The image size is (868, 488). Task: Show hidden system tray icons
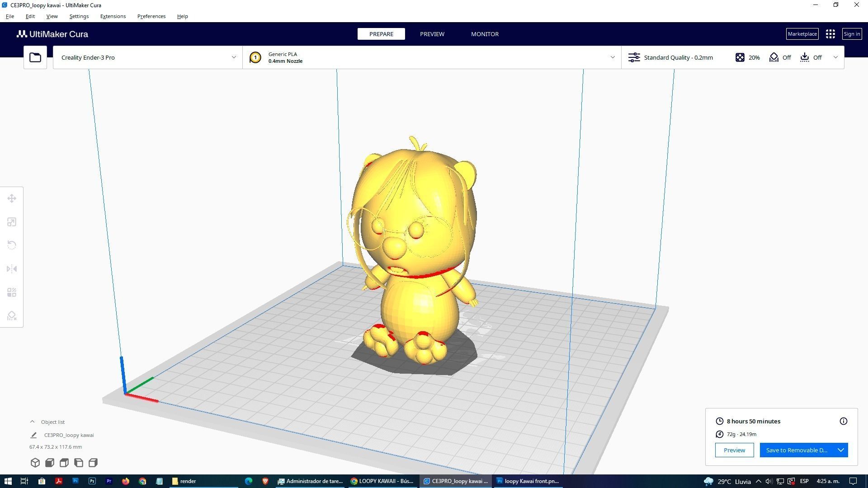coord(759,481)
